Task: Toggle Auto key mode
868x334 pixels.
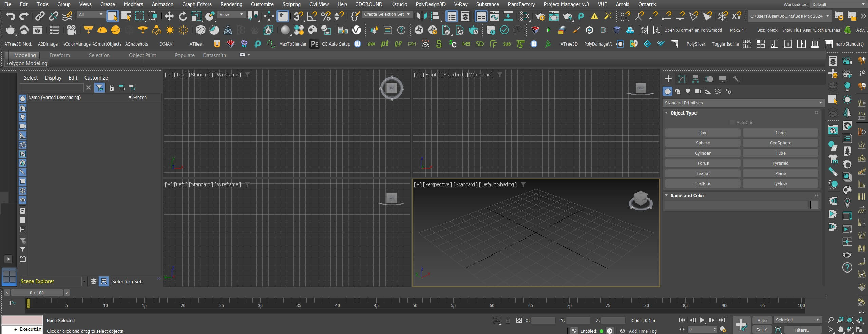Action: 762,320
